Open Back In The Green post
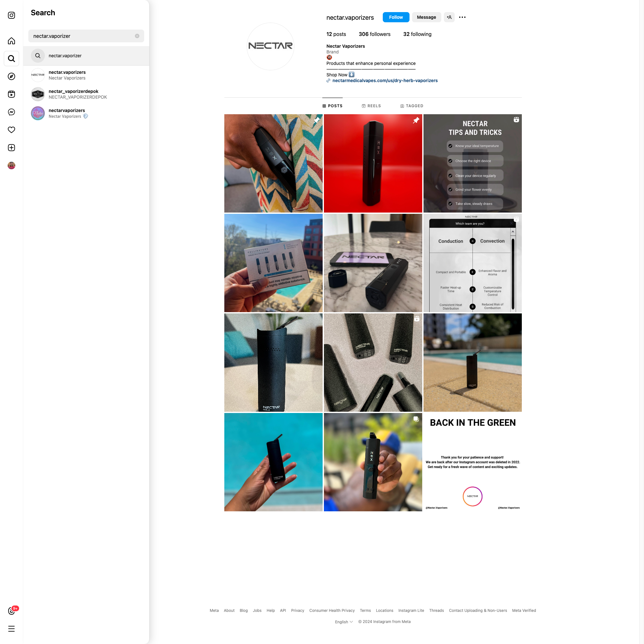This screenshot has height=644, width=644. coord(472,462)
